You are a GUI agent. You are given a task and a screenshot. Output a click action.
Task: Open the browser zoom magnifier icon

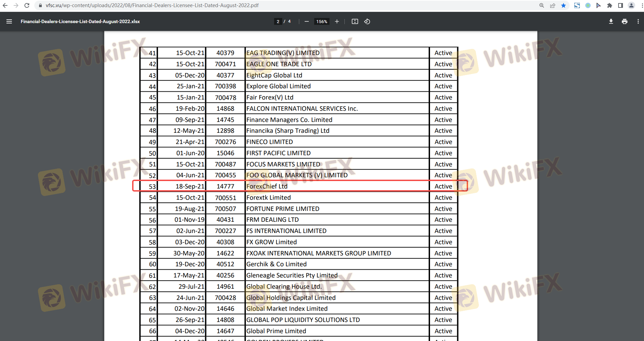click(x=542, y=5)
